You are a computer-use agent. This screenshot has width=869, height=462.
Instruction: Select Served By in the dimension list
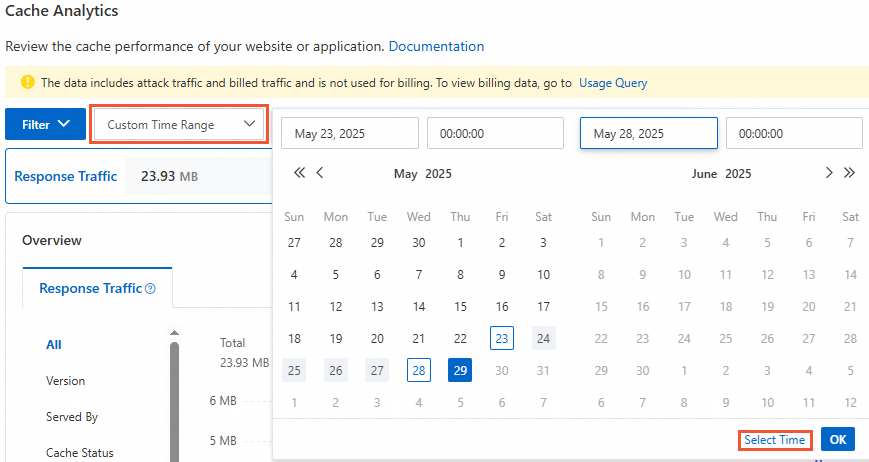(72, 417)
